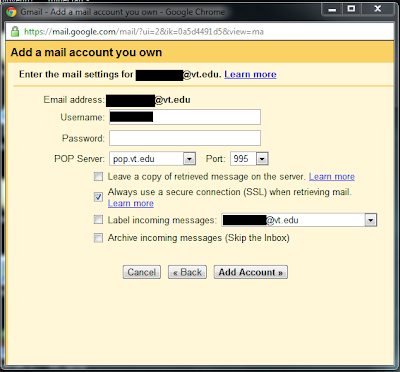Enable Label incoming messages checkbox
Screen dimensions: 400x372
(98, 220)
